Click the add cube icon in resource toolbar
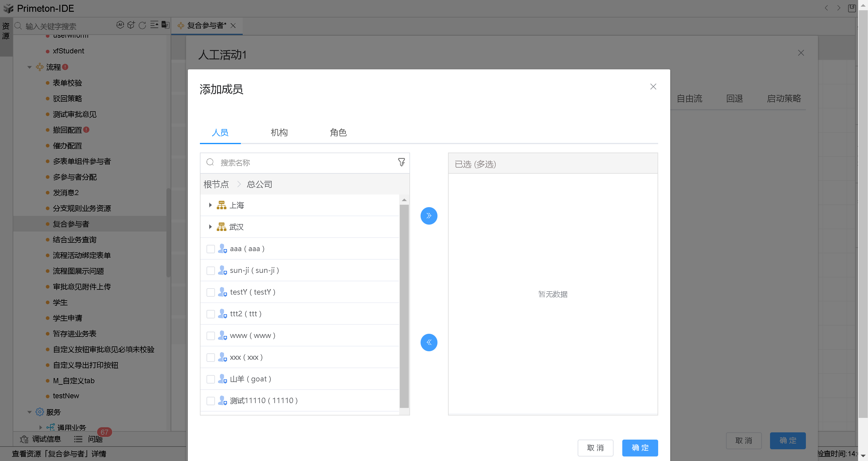Image resolution: width=868 pixels, height=461 pixels. click(131, 25)
